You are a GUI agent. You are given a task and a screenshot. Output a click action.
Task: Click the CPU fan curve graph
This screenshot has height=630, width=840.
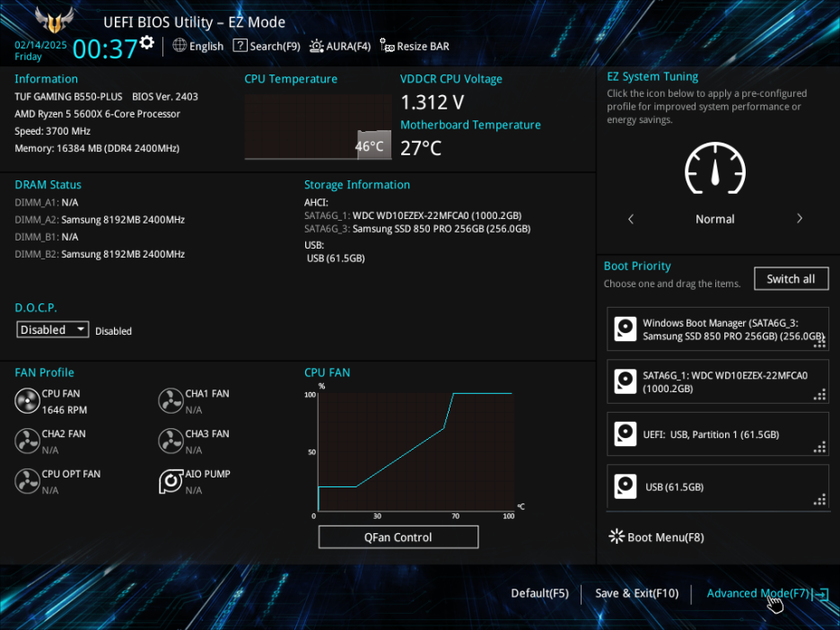pos(416,451)
